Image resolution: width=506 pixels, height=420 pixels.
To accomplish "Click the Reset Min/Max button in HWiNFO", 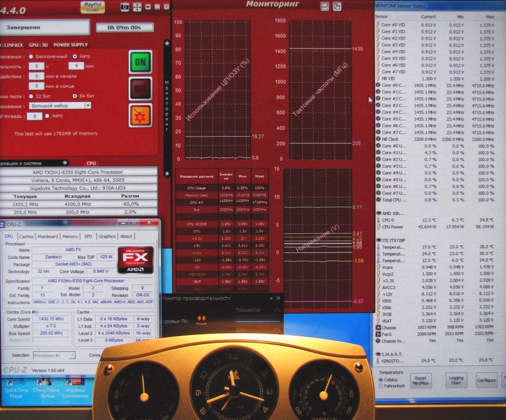I will coord(420,381).
